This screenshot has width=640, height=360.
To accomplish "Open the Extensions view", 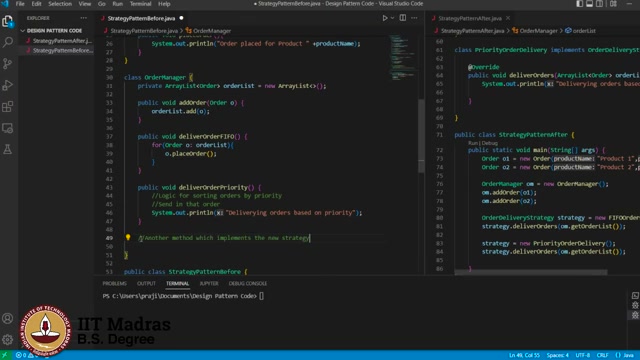I will (x=8, y=107).
